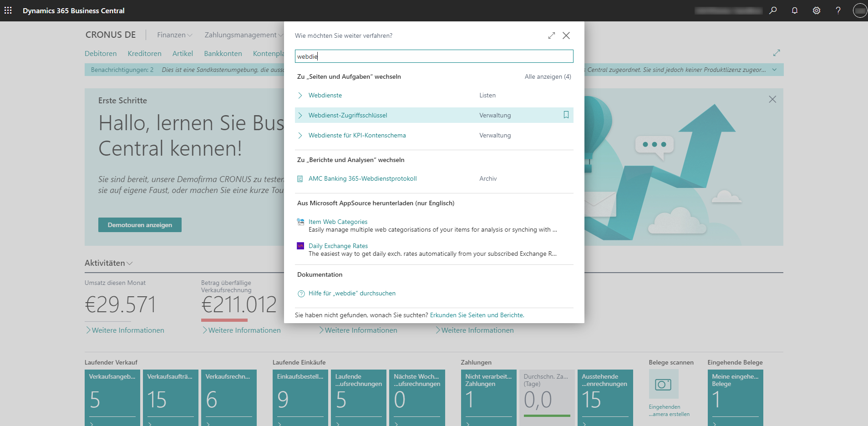Click the Daily Exchange Rates app icon
868x426 pixels.
(x=300, y=246)
